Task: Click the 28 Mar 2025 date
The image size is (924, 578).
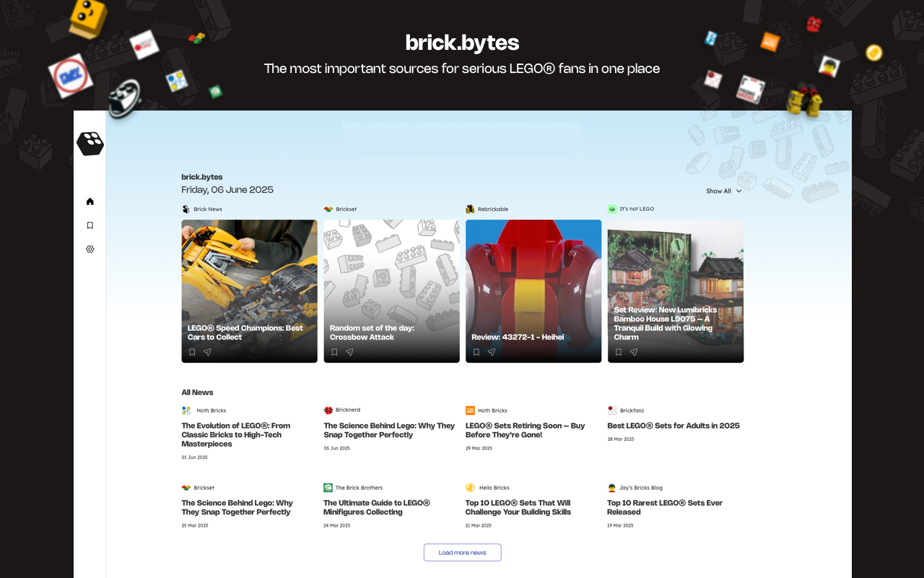Action: (621, 439)
